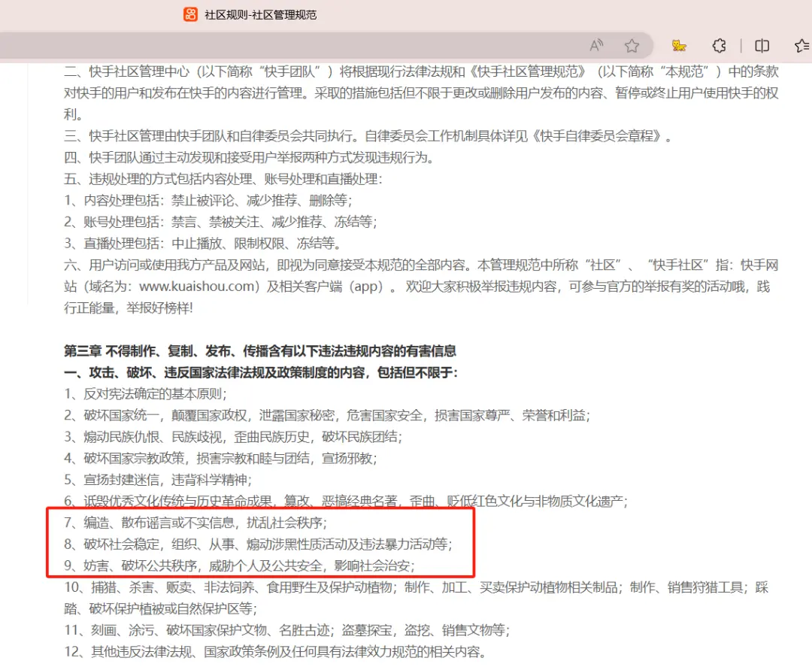Viewport: 812px width, 667px height.
Task: Open the Extensions puzzle-piece menu
Action: [x=719, y=46]
